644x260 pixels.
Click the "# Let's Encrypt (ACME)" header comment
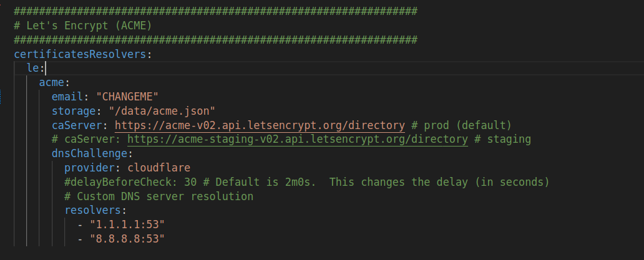[x=83, y=26]
